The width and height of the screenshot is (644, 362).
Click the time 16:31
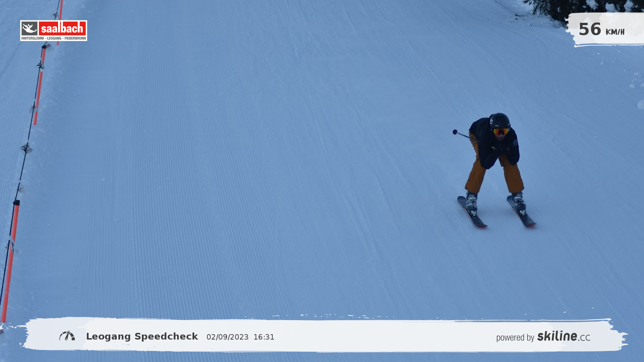pyautogui.click(x=264, y=337)
